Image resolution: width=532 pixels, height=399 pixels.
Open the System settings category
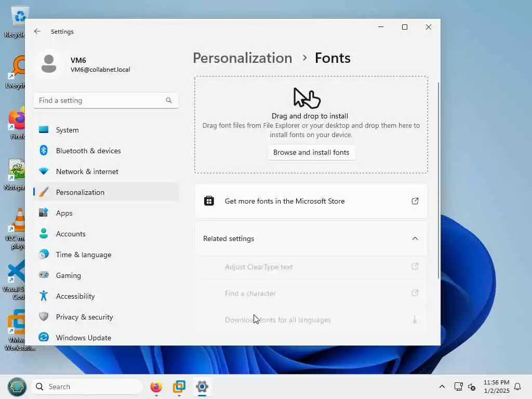[x=106, y=130]
